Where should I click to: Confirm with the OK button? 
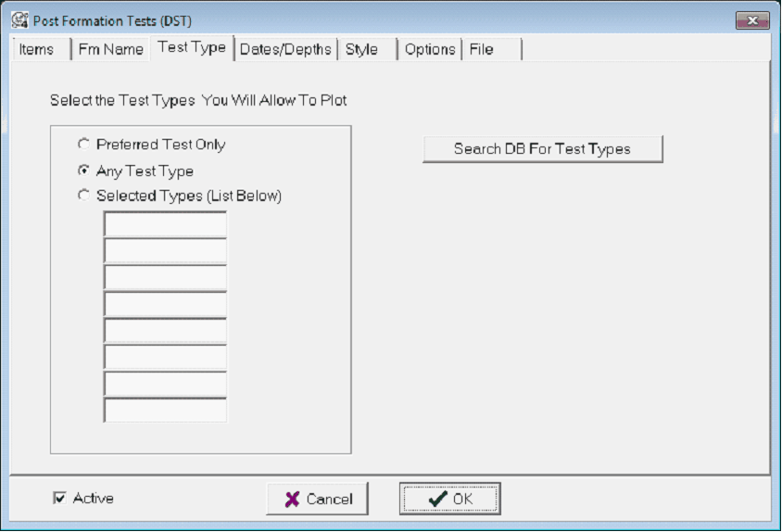(450, 499)
